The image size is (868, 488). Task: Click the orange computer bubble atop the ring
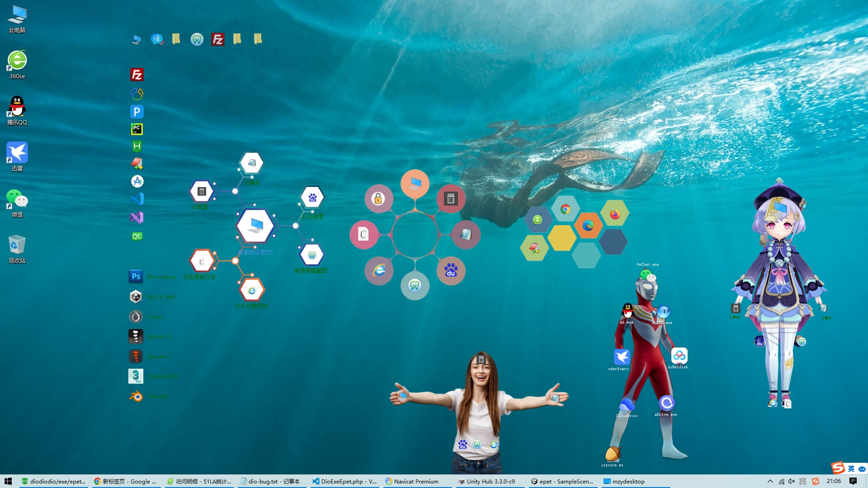pyautogui.click(x=415, y=184)
